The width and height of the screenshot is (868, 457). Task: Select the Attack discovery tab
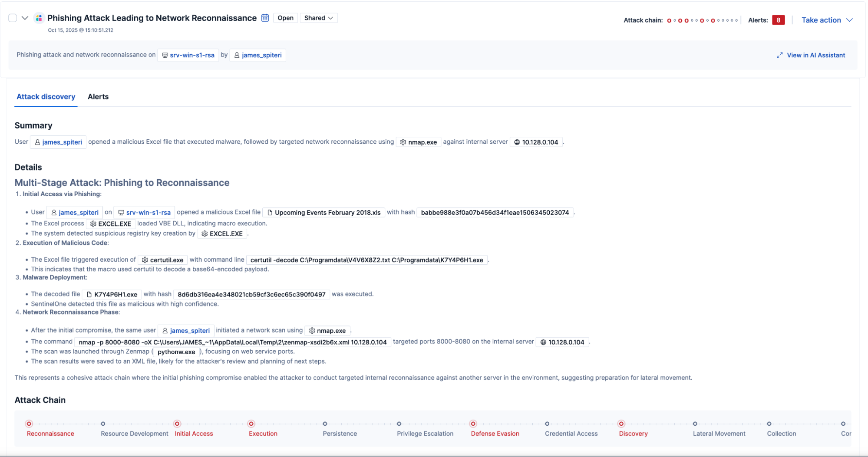pyautogui.click(x=46, y=97)
